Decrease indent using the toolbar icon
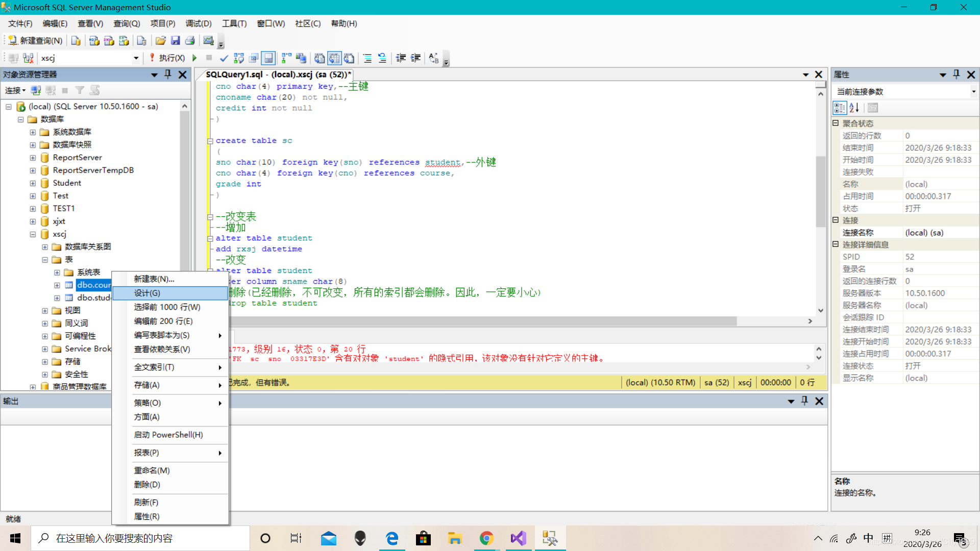Viewport: 980px width, 551px height. (401, 58)
